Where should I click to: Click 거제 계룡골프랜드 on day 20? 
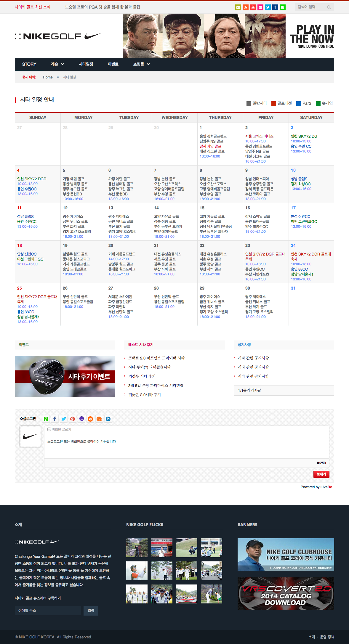(122, 254)
